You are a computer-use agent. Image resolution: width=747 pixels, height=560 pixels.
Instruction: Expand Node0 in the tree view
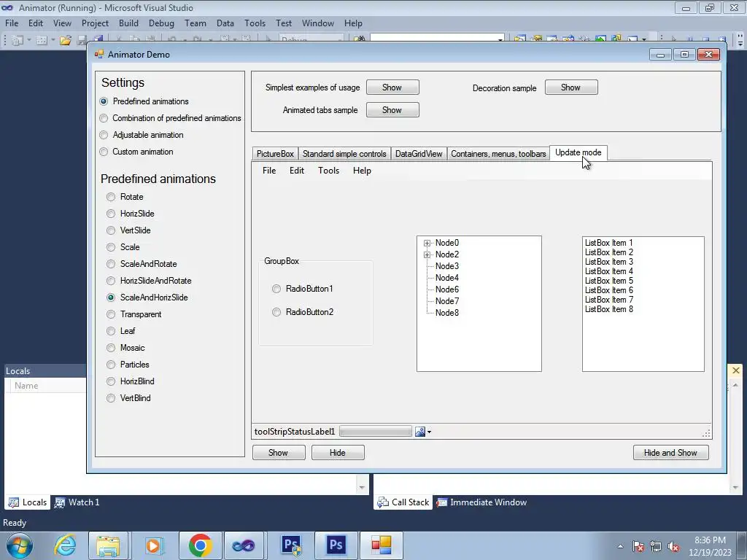coord(427,244)
